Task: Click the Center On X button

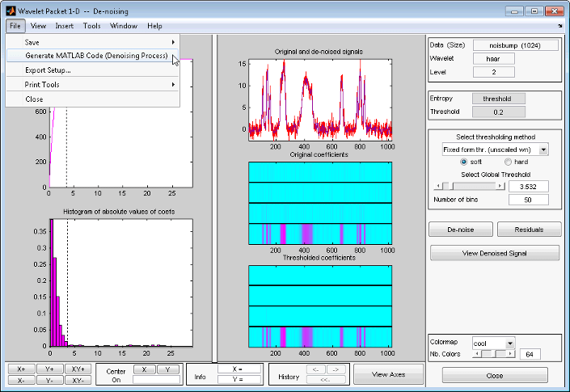Action: [144, 369]
